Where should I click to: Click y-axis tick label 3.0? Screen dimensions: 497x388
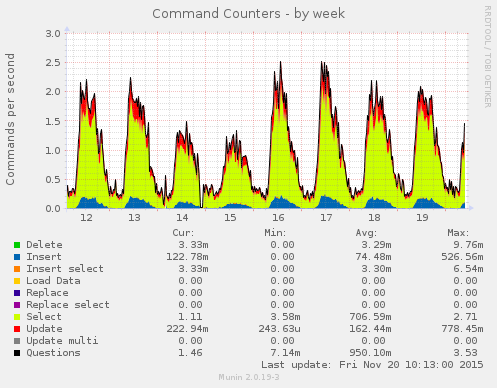click(x=53, y=34)
